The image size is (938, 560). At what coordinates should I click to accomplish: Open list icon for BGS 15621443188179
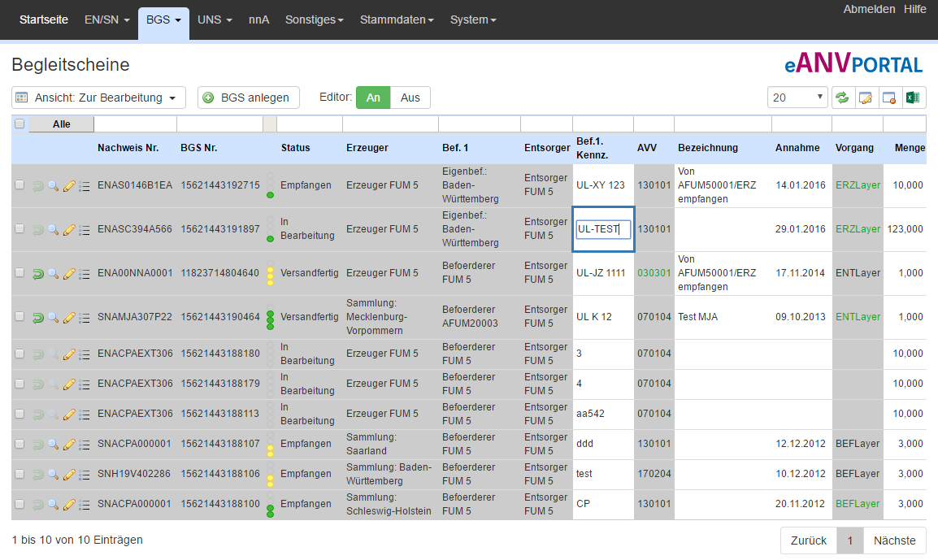tap(85, 384)
